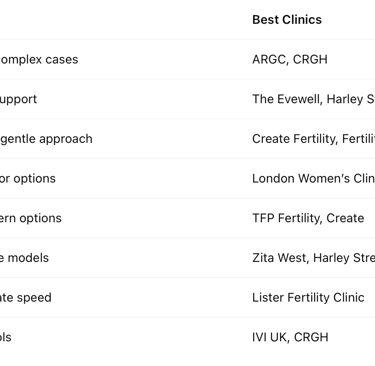The width and height of the screenshot is (375, 366).
Task: Select The Evewell, Harley St clinics cell
Action: (313, 99)
